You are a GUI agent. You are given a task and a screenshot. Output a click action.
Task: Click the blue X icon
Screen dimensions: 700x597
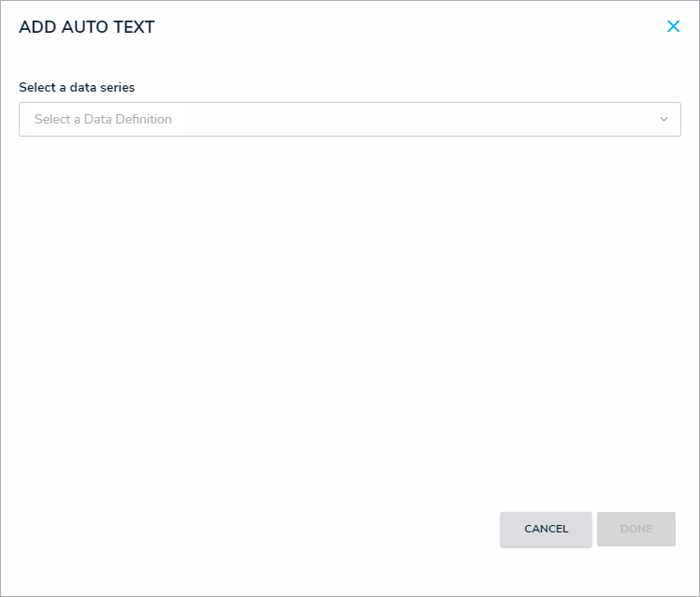coord(673,27)
